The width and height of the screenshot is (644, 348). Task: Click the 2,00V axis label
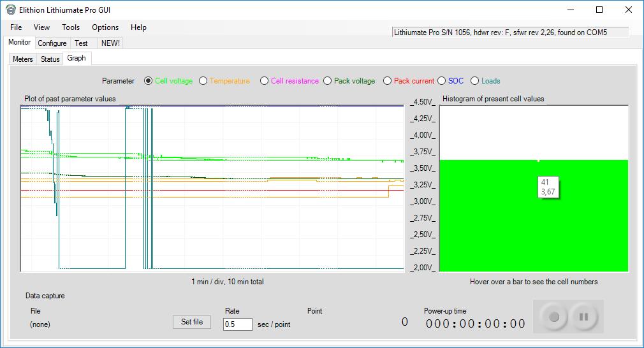point(423,268)
